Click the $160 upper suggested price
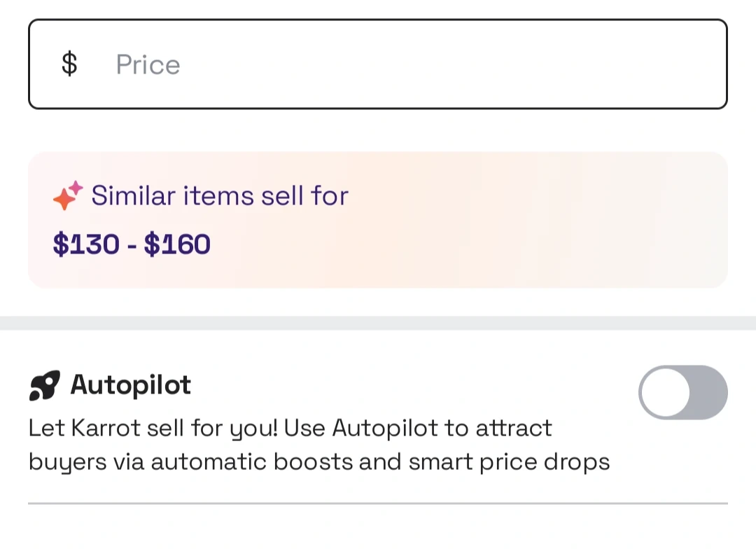 pyautogui.click(x=177, y=244)
